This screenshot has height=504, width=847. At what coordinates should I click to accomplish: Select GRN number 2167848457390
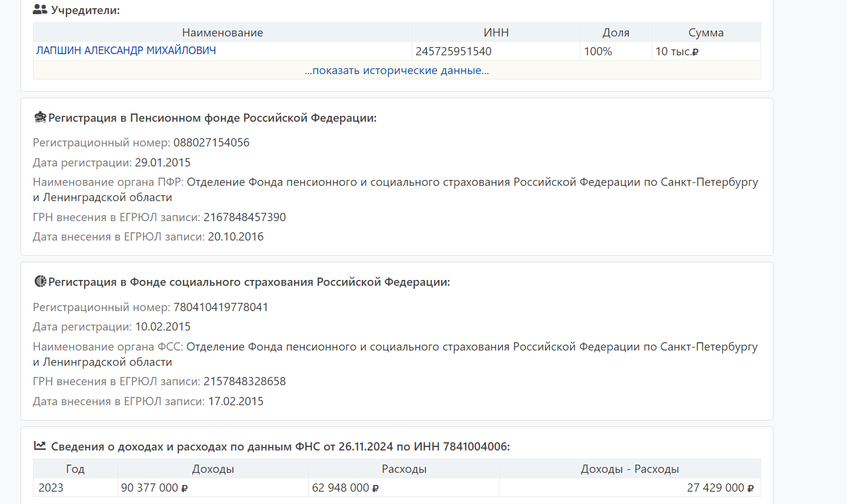click(245, 217)
